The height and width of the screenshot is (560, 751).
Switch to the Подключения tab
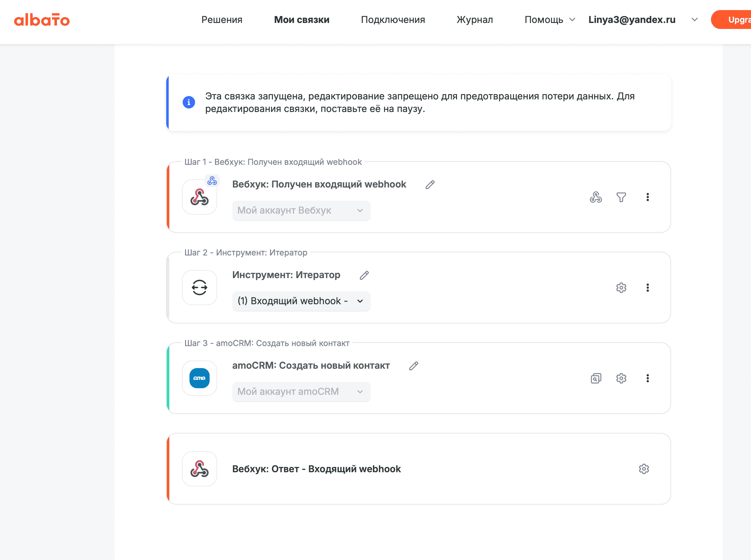pos(393,20)
